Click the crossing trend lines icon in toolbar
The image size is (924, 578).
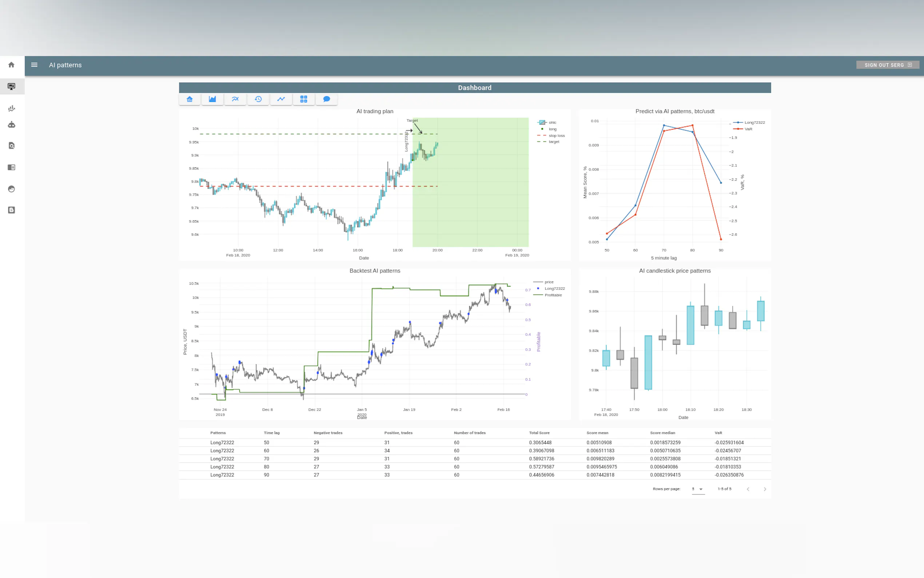click(235, 99)
